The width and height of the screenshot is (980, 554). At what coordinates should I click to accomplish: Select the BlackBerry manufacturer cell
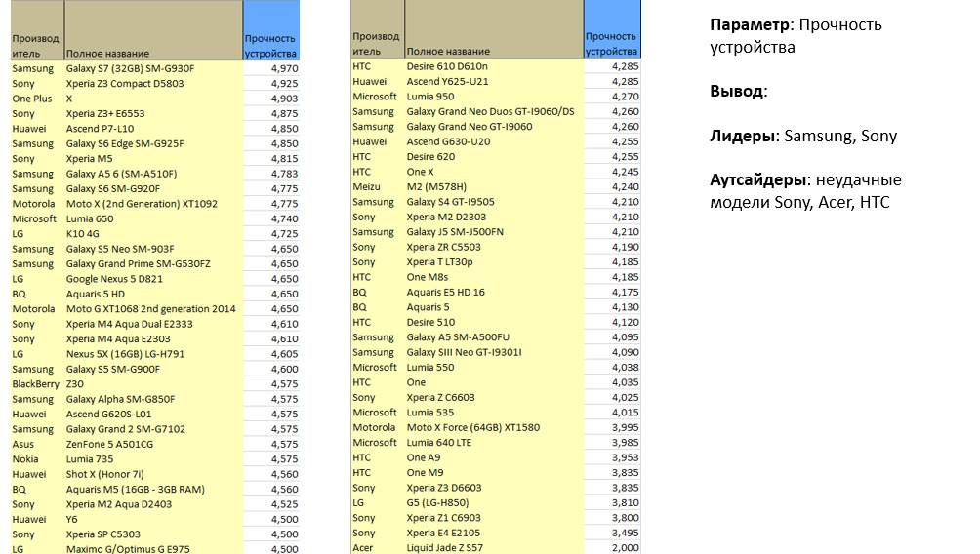37,384
